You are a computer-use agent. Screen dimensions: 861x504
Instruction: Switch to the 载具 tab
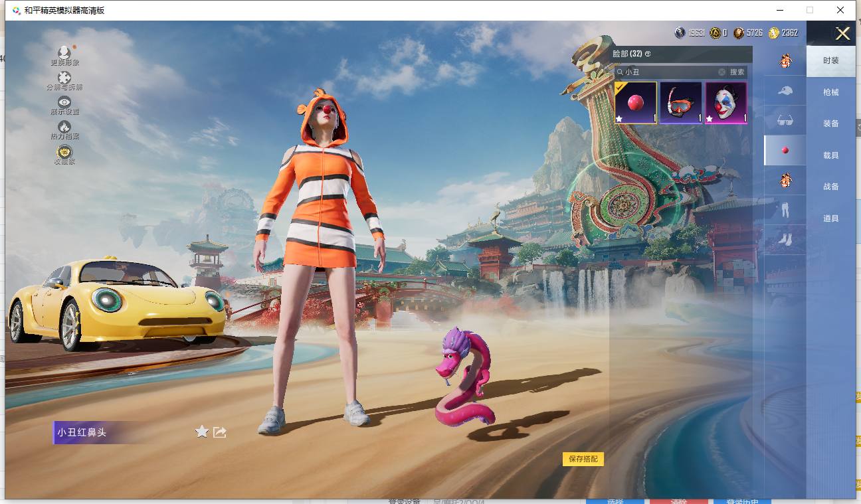point(830,155)
